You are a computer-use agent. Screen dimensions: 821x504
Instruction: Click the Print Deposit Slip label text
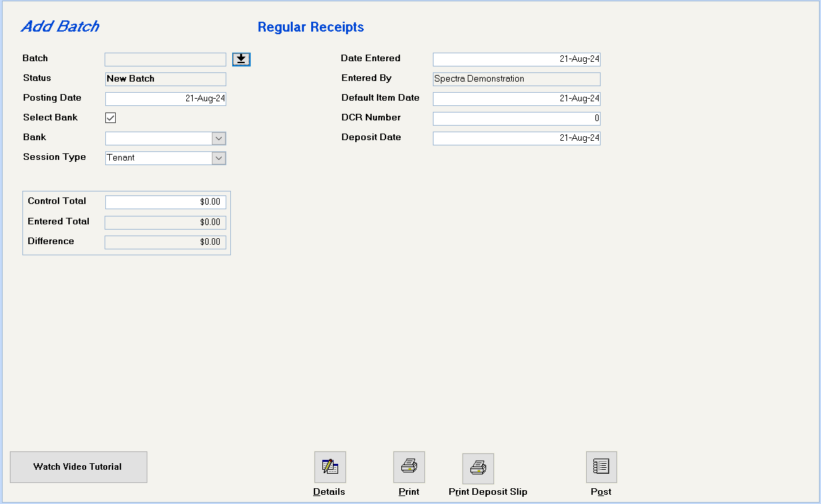(x=488, y=492)
